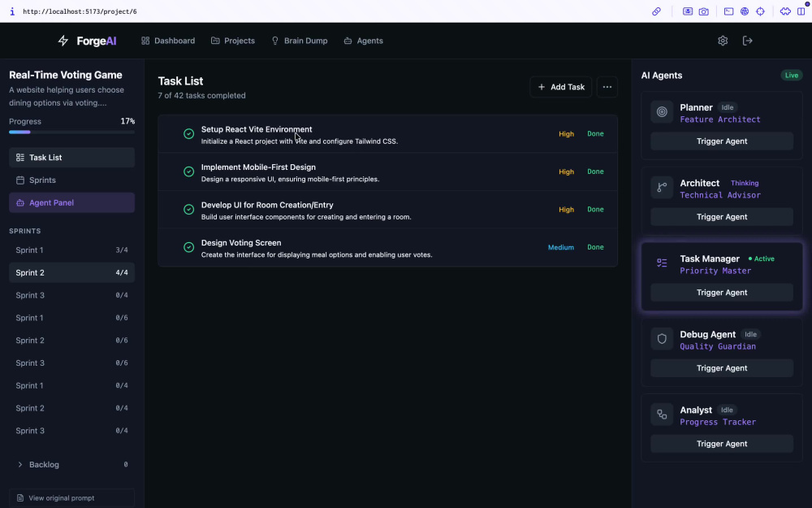Image resolution: width=812 pixels, height=508 pixels.
Task: Click the page info icon beside URL
Action: pyautogui.click(x=12, y=11)
